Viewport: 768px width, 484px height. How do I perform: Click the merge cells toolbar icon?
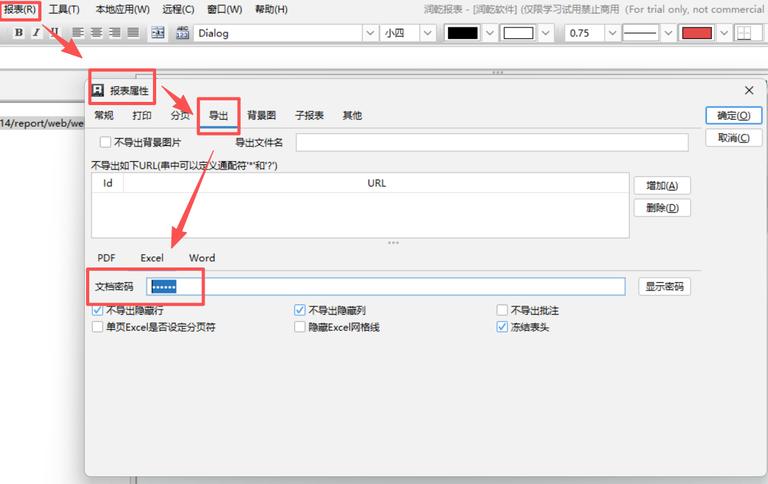click(x=158, y=33)
